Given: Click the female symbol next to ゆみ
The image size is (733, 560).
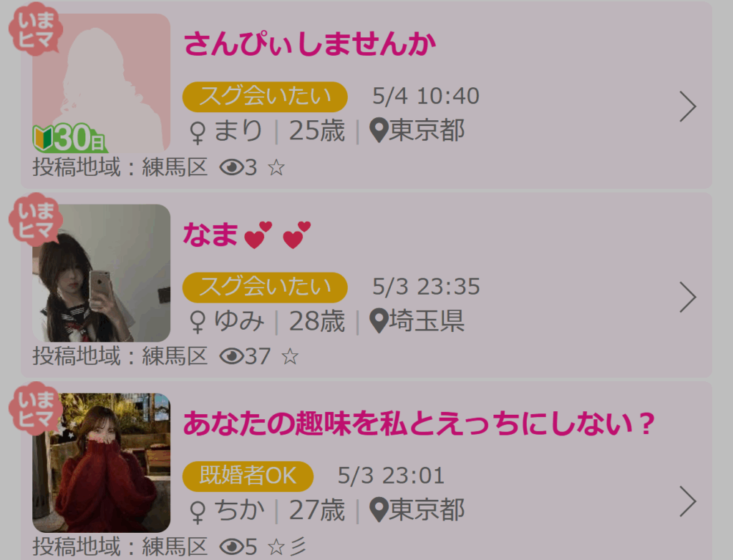Looking at the screenshot, I should click(198, 323).
